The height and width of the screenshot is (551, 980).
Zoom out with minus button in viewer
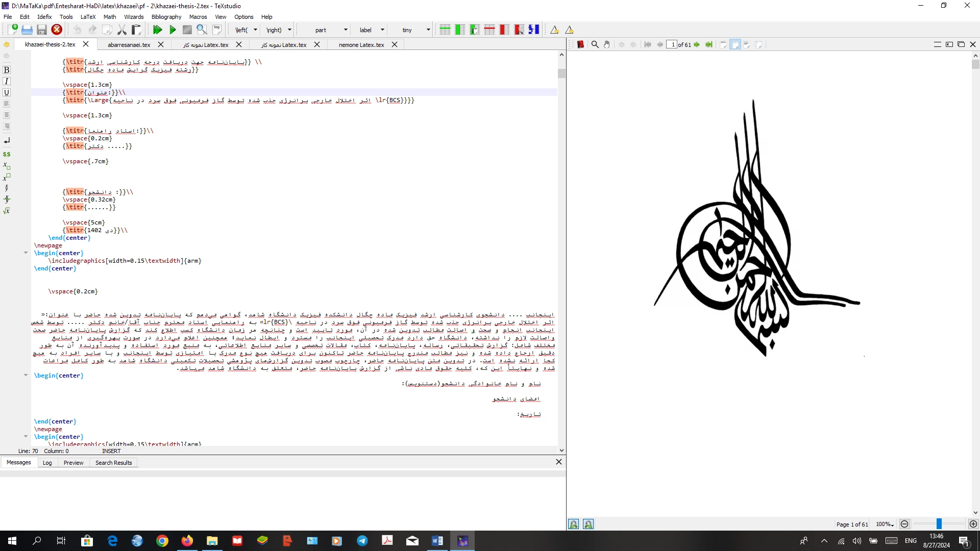pos(904,524)
